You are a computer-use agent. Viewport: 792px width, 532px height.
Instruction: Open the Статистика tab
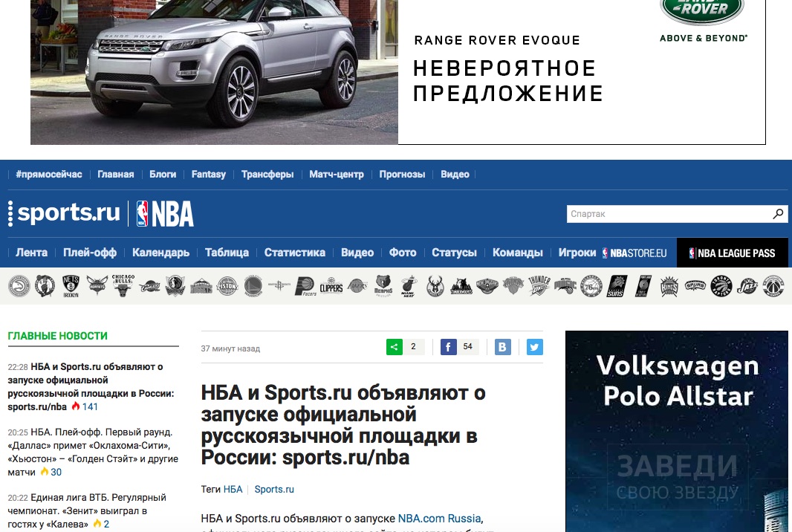(x=295, y=253)
